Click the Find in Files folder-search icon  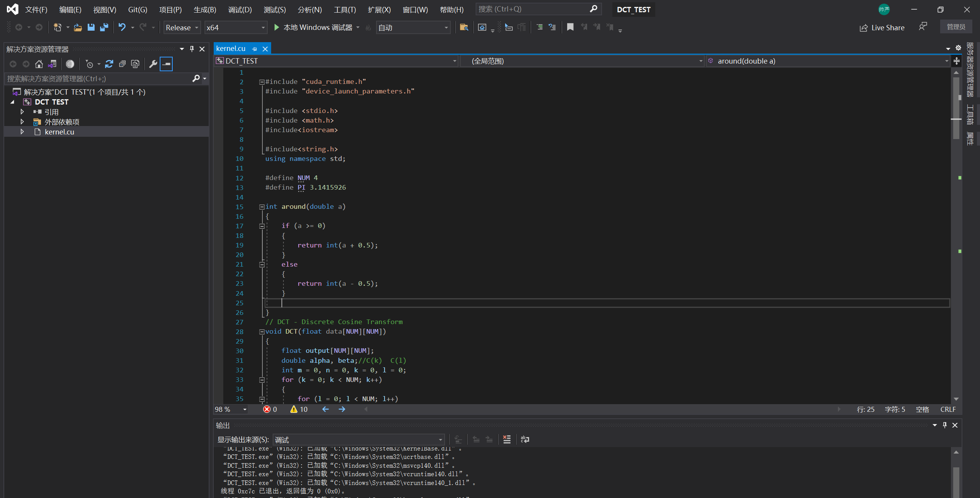pyautogui.click(x=464, y=27)
